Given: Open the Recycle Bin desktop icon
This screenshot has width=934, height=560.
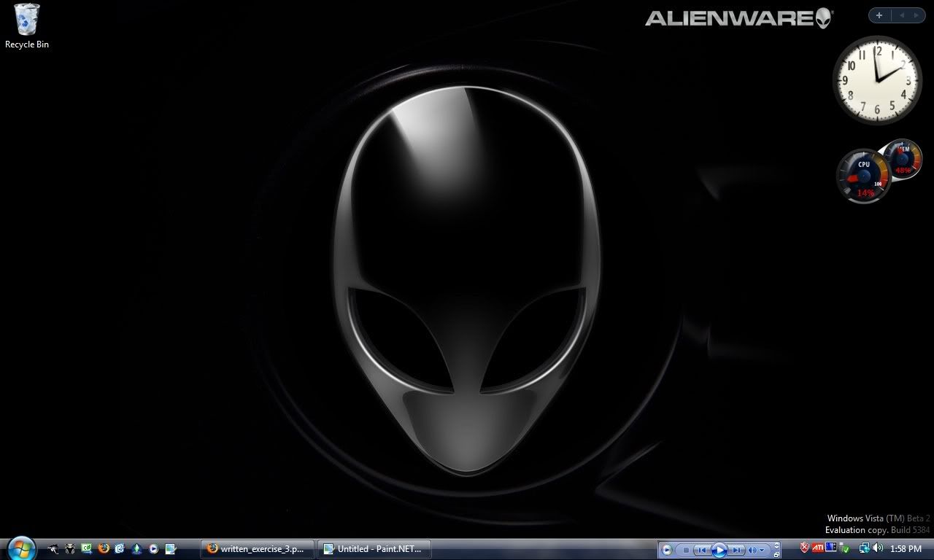Looking at the screenshot, I should [x=27, y=26].
